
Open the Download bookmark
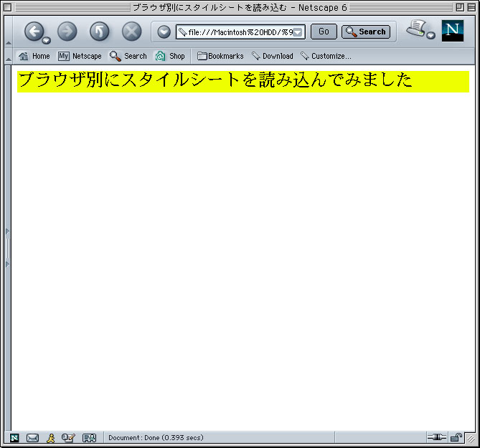[x=272, y=56]
